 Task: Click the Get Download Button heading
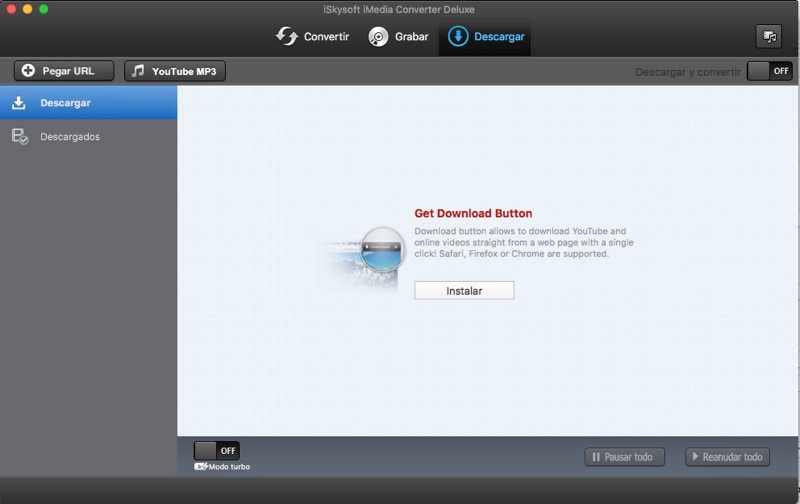pyautogui.click(x=473, y=213)
